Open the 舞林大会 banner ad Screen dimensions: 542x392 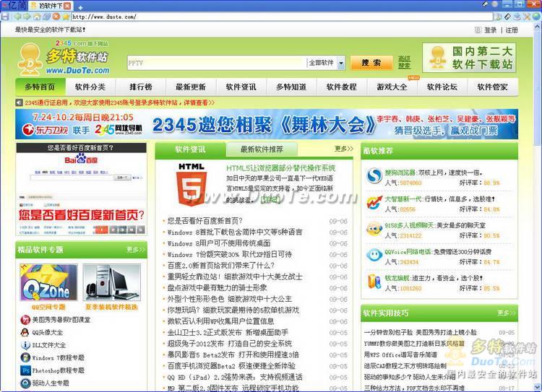click(x=267, y=124)
